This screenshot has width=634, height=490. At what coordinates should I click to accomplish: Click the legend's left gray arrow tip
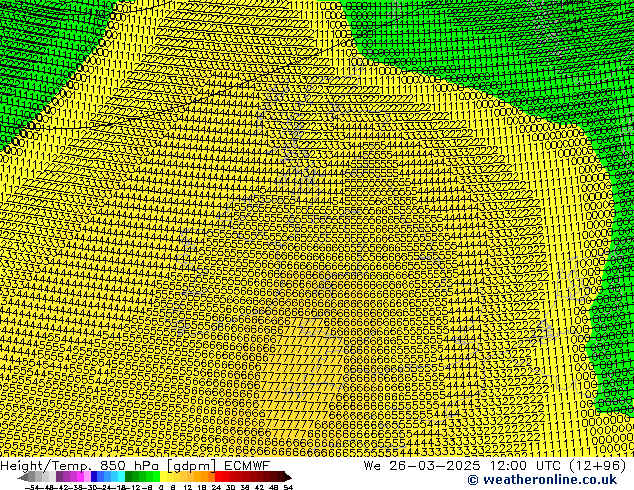(x=21, y=477)
